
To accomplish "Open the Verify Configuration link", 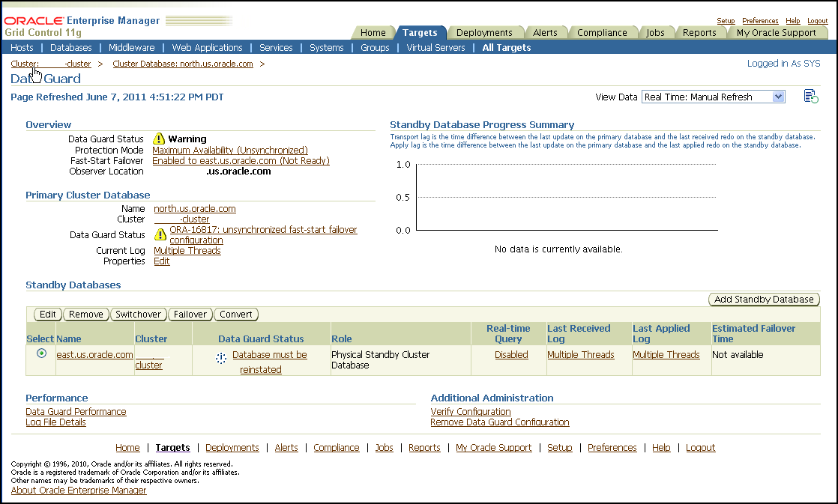I will coord(471,412).
